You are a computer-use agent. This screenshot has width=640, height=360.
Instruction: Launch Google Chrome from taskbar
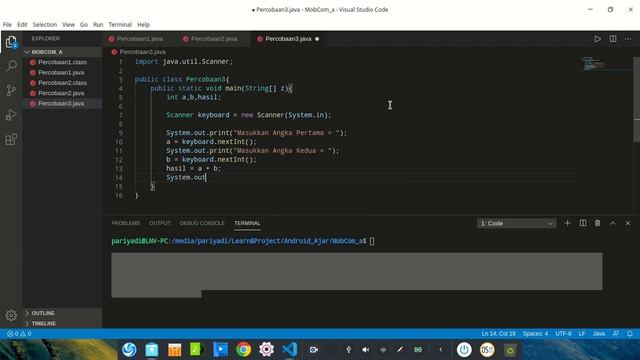(243, 350)
